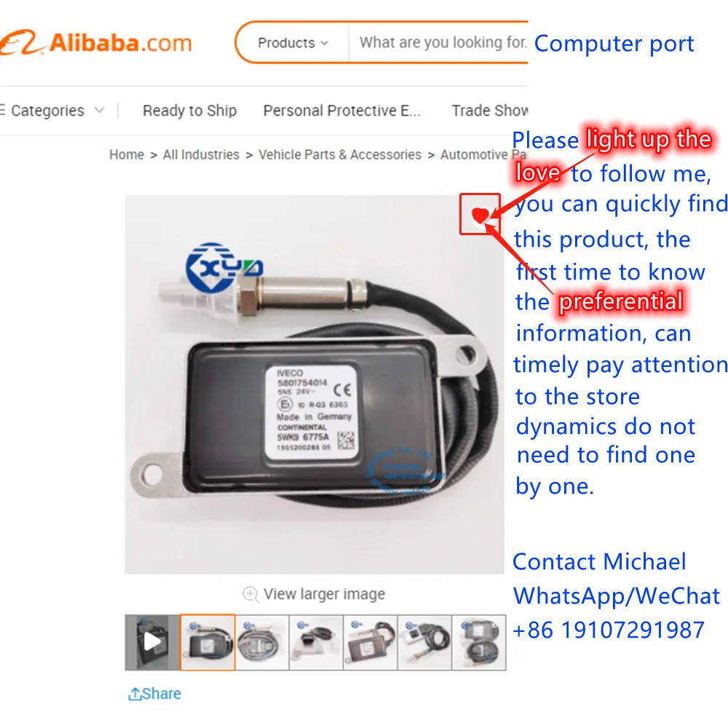728x728 pixels.
Task: Select the last thumbnail with two sensors
Action: [479, 642]
